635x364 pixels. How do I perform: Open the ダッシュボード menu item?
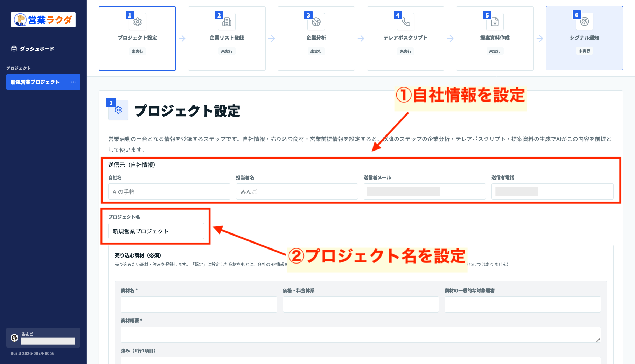[x=33, y=49]
